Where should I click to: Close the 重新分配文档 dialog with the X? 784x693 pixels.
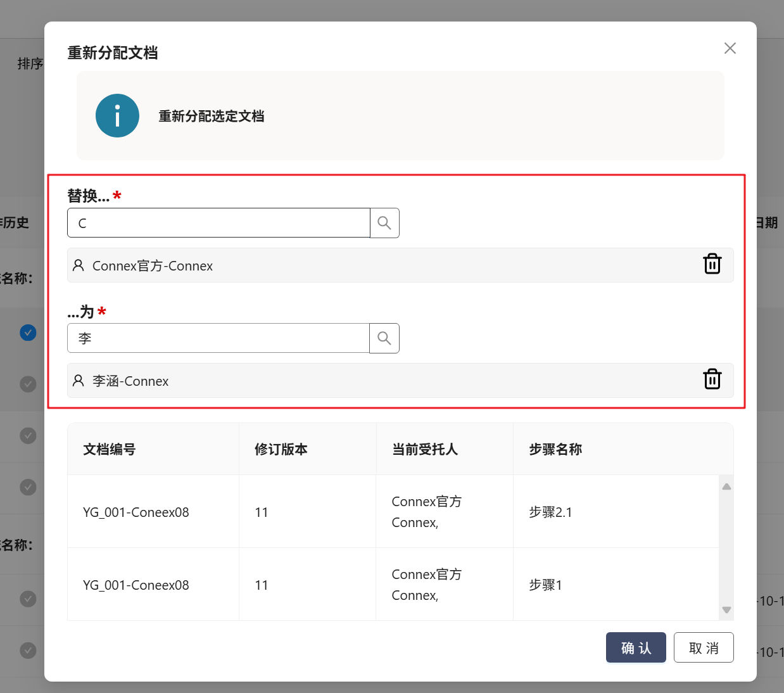tap(730, 49)
